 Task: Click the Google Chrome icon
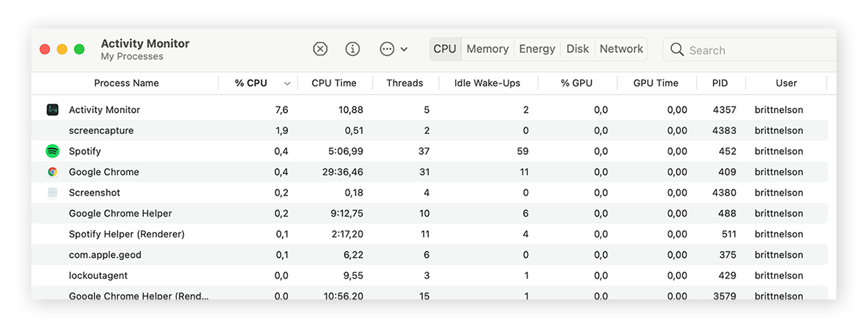[x=52, y=172]
